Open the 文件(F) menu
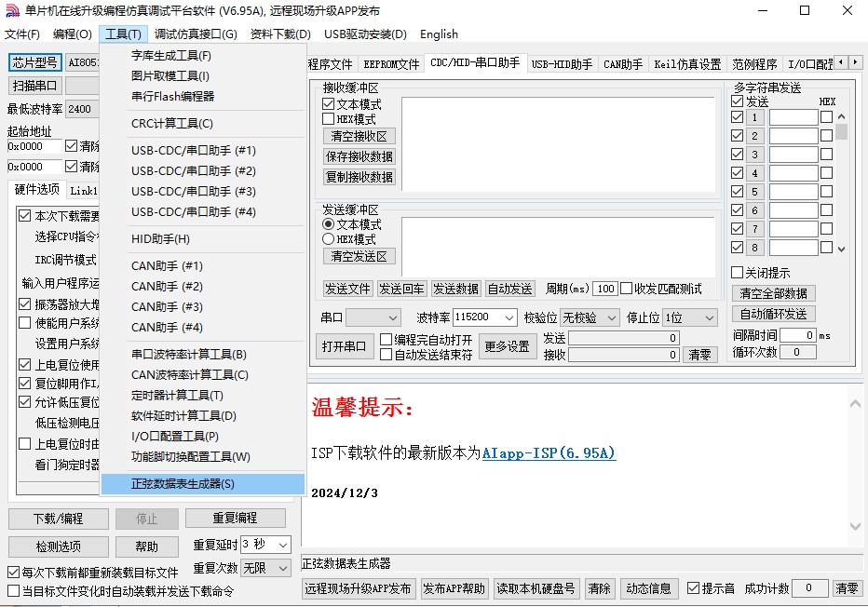Screen dimensions: 868x607 (x=22, y=34)
